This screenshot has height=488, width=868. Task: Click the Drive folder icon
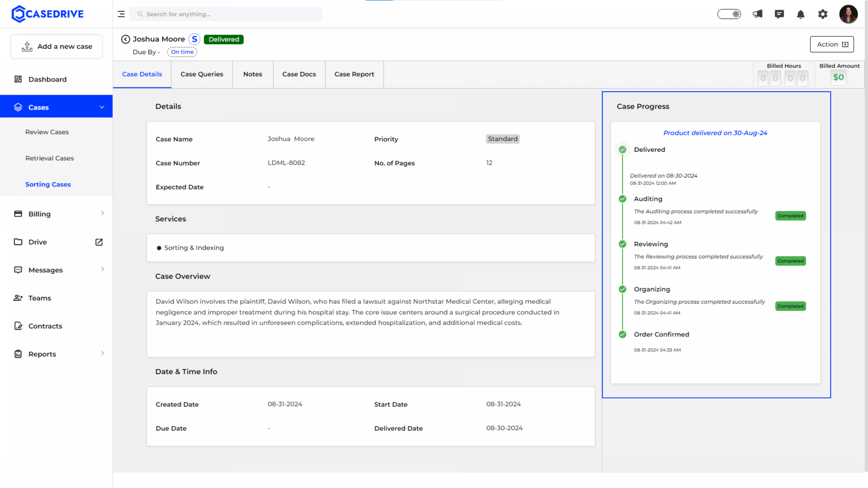[x=18, y=242]
